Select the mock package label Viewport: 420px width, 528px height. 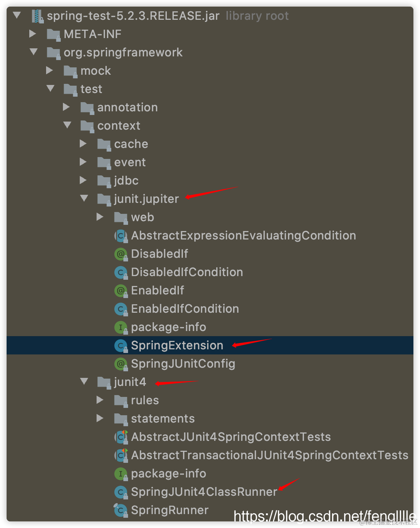[x=95, y=71]
